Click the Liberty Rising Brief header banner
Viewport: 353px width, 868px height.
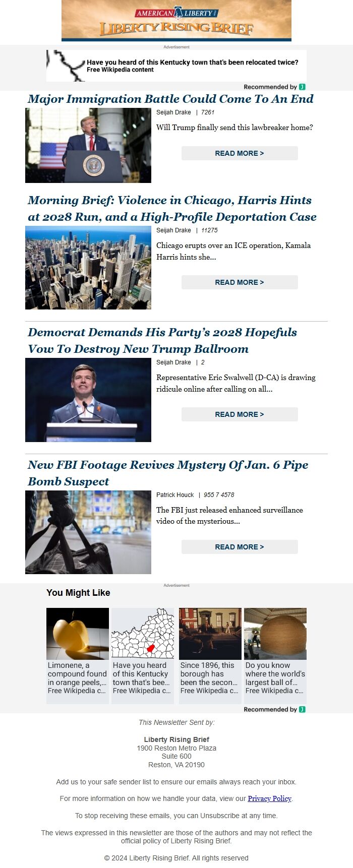pos(177,20)
